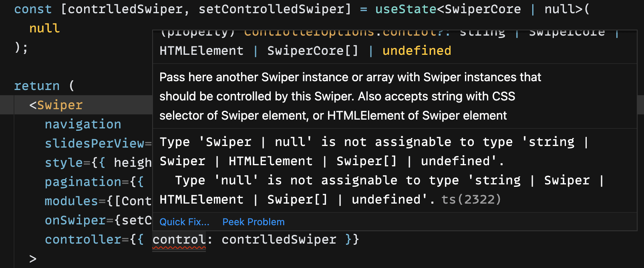Click the controller attribute
Viewport: 644px width, 268px height.
(83, 240)
